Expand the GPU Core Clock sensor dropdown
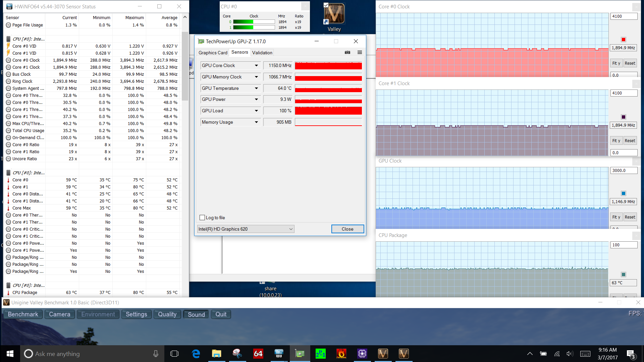The image size is (644, 362). pos(256,66)
